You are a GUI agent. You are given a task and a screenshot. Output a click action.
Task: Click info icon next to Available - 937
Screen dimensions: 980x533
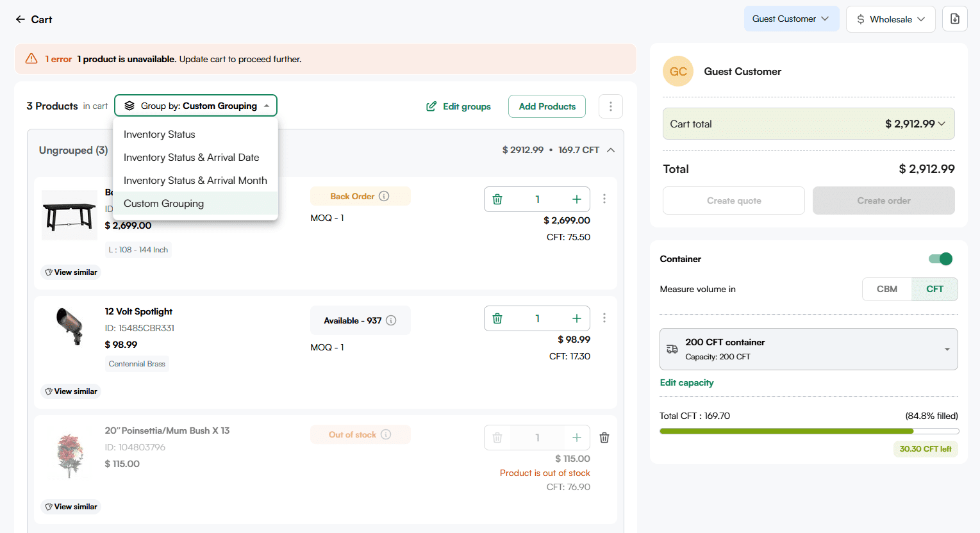(391, 320)
